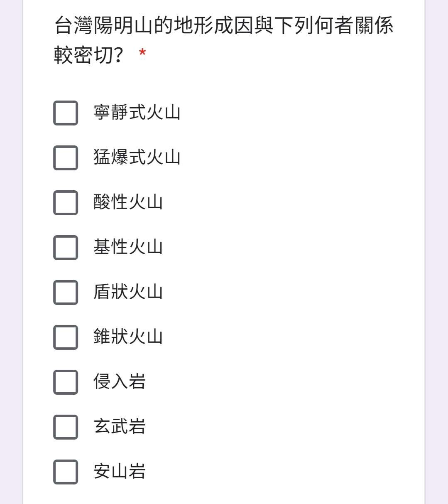Select the 酸性火山 checkbox
Image resolution: width=448 pixels, height=504 pixels.
click(x=66, y=203)
